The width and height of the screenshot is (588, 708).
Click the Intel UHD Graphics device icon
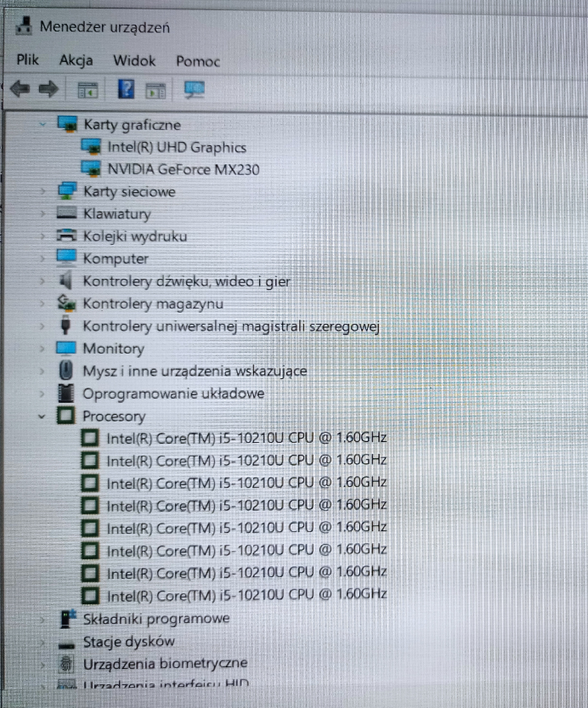coord(91,147)
